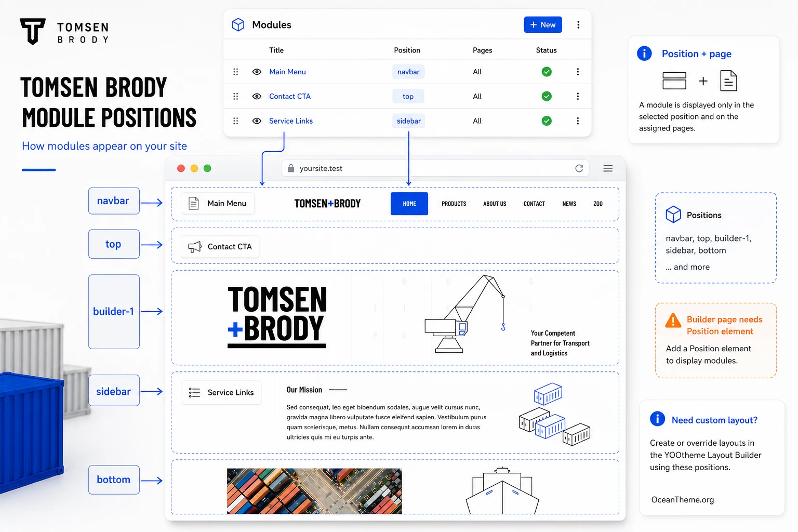Select CONTACT in the site navigation
This screenshot has height=532, width=798.
tap(534, 204)
